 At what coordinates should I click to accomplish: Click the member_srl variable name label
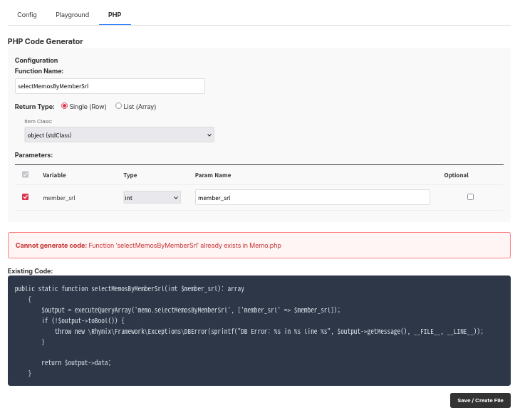(x=58, y=198)
